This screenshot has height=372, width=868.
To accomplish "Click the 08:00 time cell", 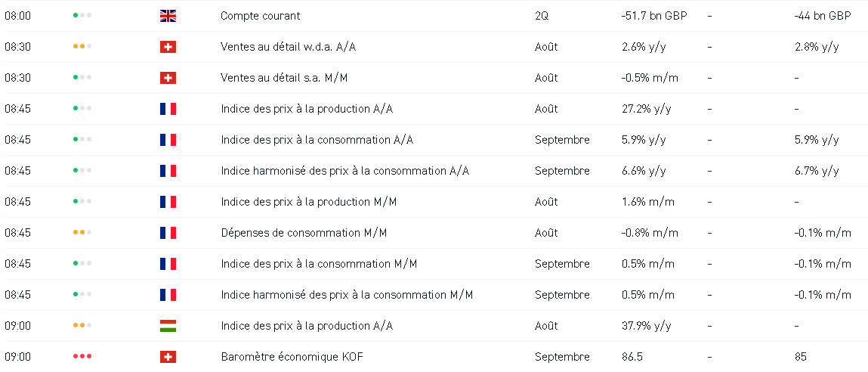I will 17,16.
